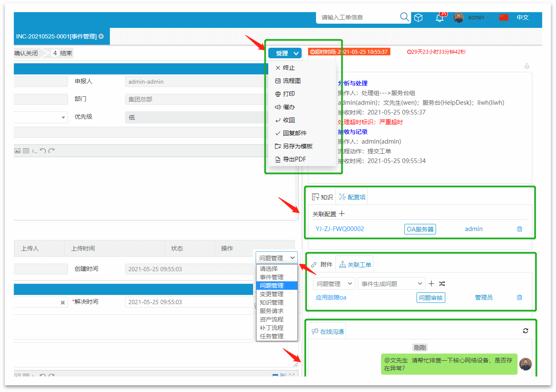Open the notification bell
Viewport: 556px width, 392px height.
[x=439, y=18]
